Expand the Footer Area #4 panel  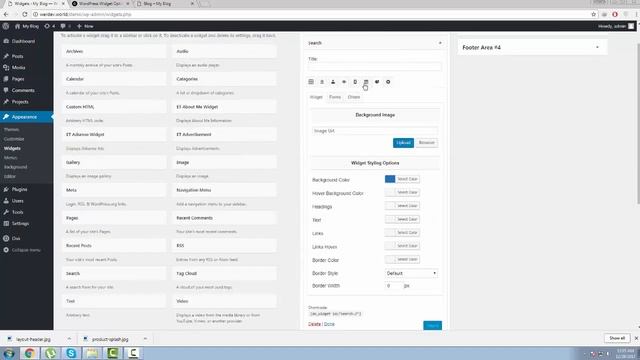pyautogui.click(x=598, y=47)
